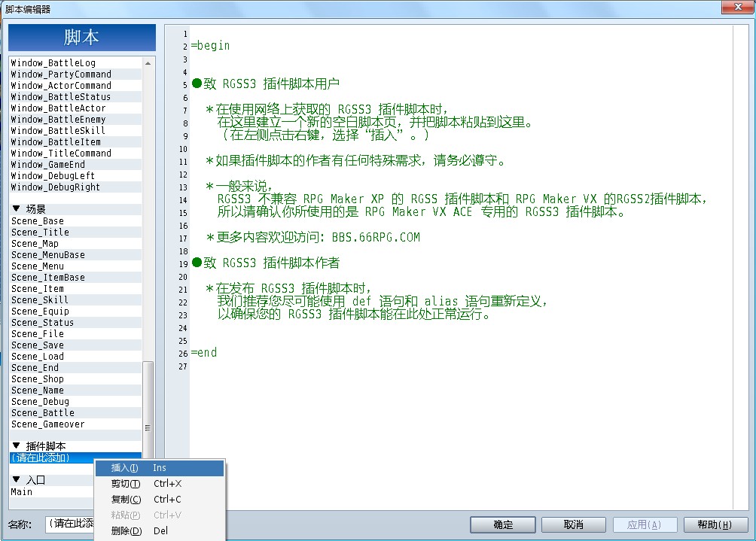
Task: Select the (请在此添加) script entry
Action: pos(76,457)
